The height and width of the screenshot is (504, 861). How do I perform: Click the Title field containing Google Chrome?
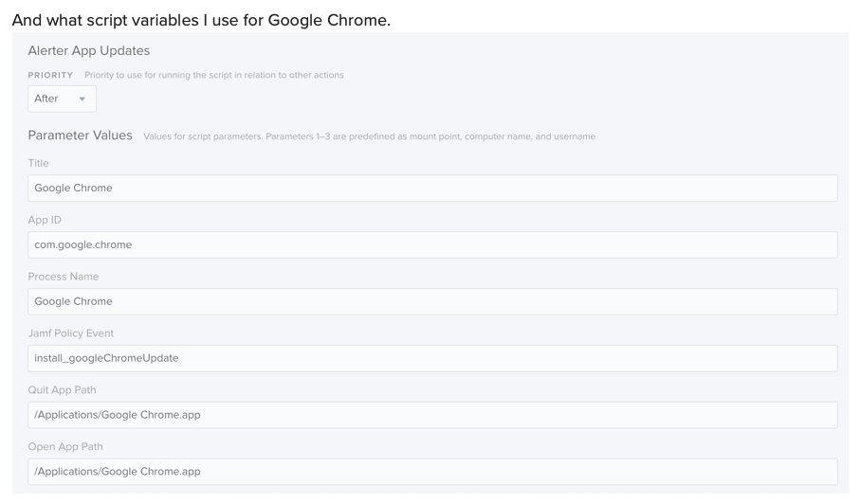click(432, 189)
